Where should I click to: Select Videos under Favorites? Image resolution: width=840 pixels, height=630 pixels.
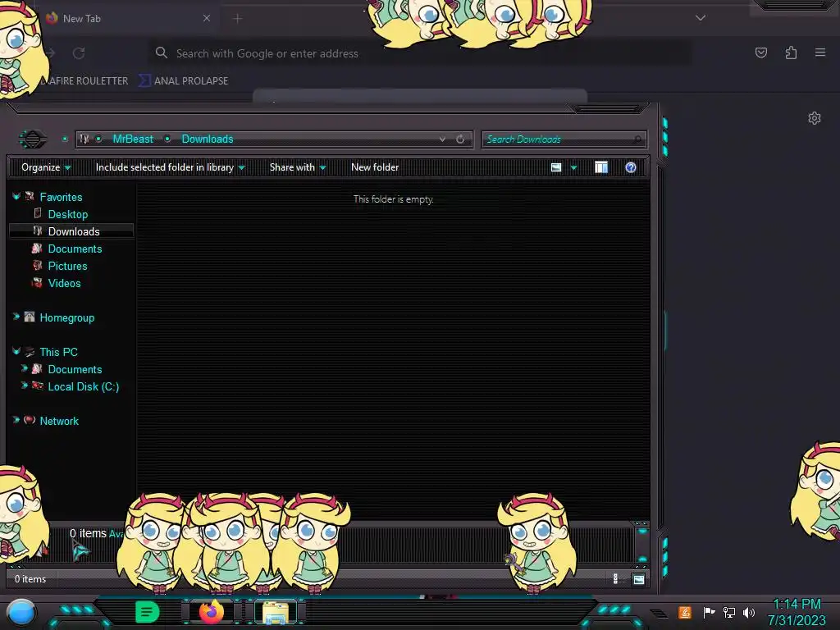(x=64, y=283)
